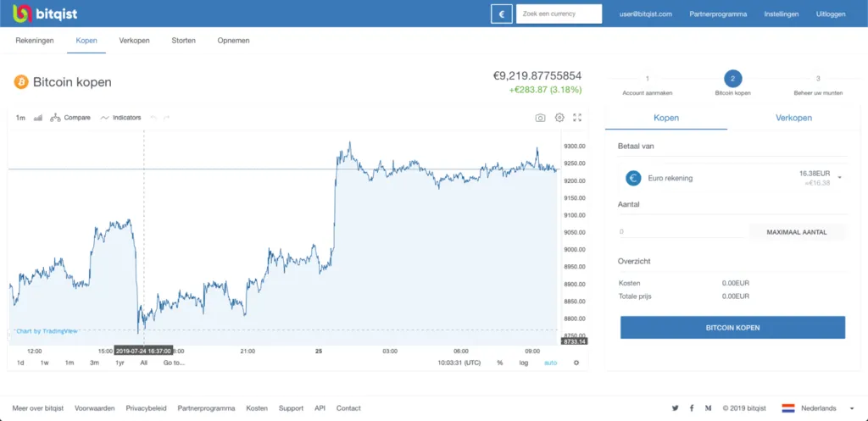This screenshot has height=421, width=868.
Task: Switch to Verkopen navigation tab
Action: click(135, 41)
